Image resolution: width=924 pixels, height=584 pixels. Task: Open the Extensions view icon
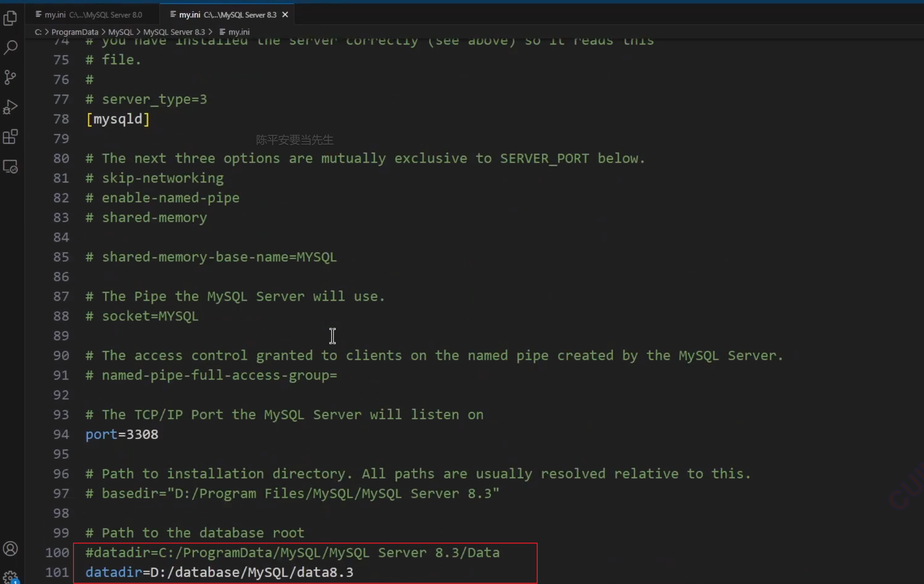click(10, 137)
